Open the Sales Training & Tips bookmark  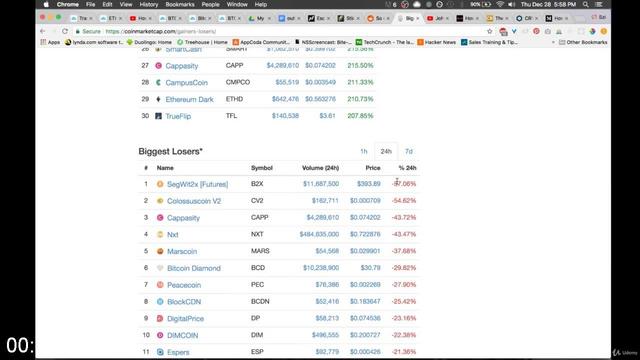[489, 42]
